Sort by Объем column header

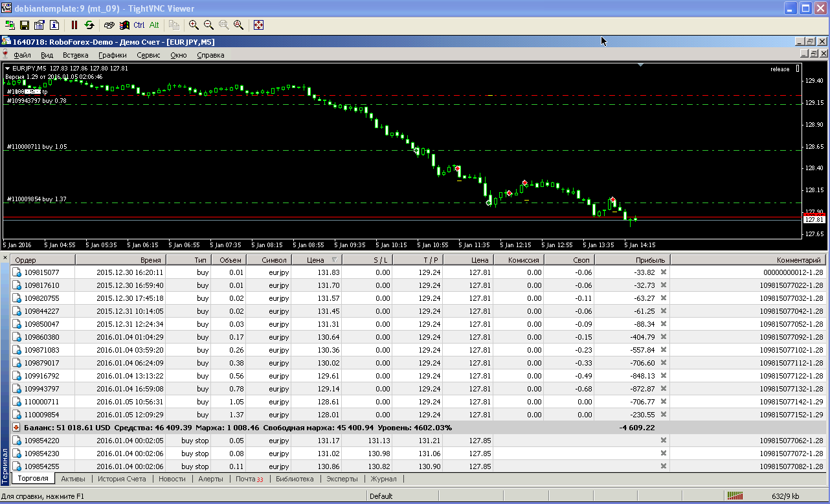pos(229,260)
